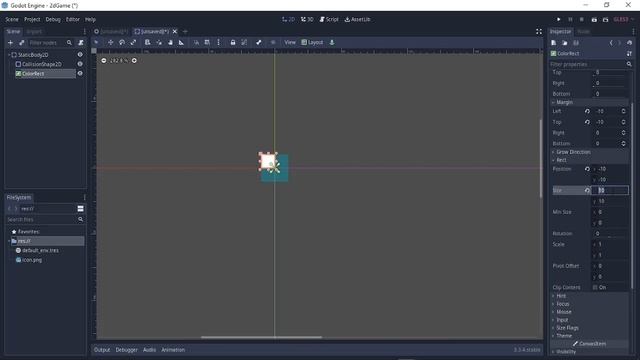Click the viewport horizontal scrollbar
Screen dimensions: 640x360
(261, 337)
